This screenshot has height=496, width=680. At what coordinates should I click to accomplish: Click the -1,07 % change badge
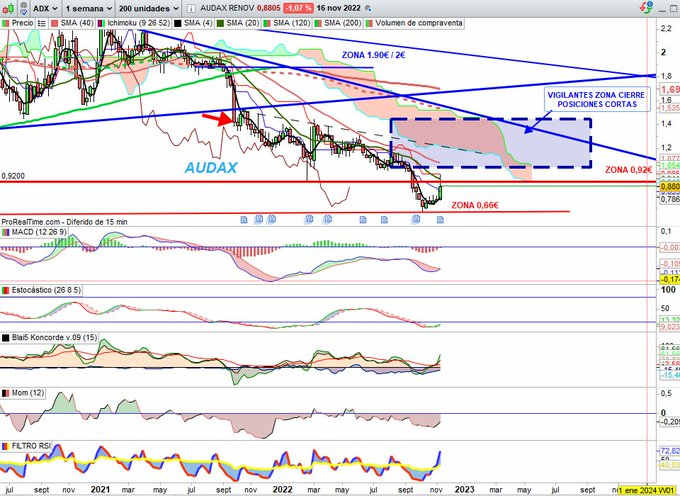[298, 8]
